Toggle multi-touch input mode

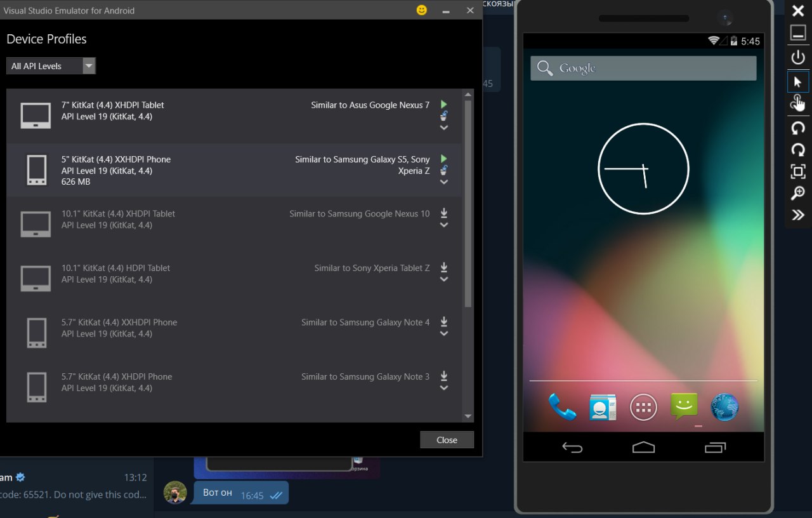tap(798, 103)
